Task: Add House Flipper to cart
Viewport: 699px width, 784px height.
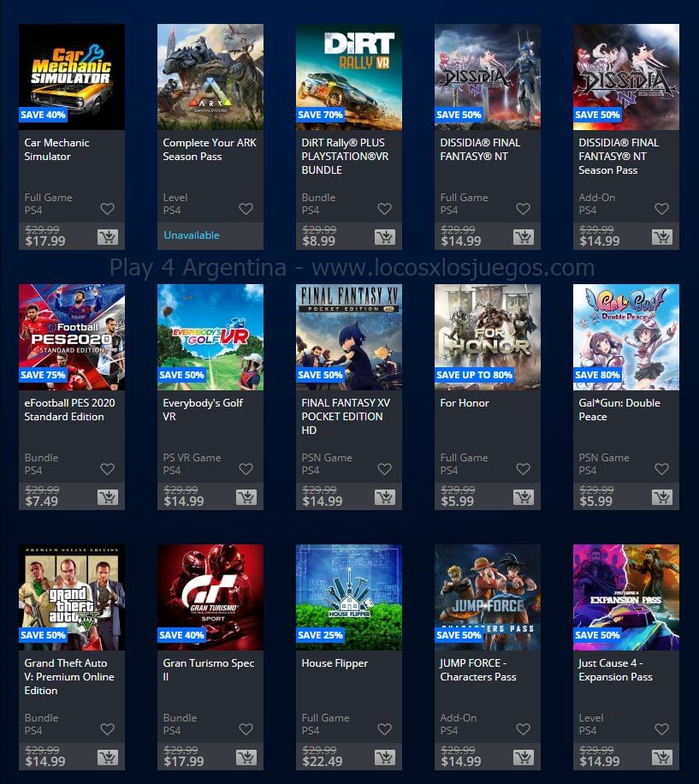Action: pyautogui.click(x=385, y=757)
